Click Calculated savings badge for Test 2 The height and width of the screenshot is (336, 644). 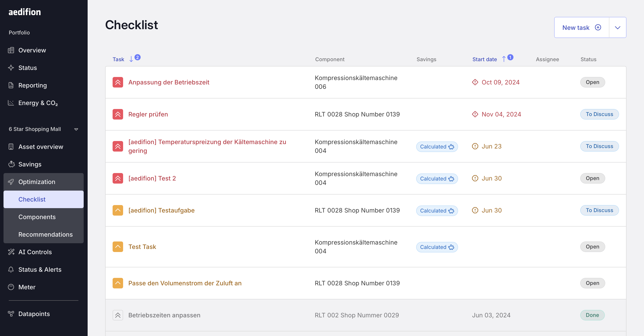click(x=437, y=179)
